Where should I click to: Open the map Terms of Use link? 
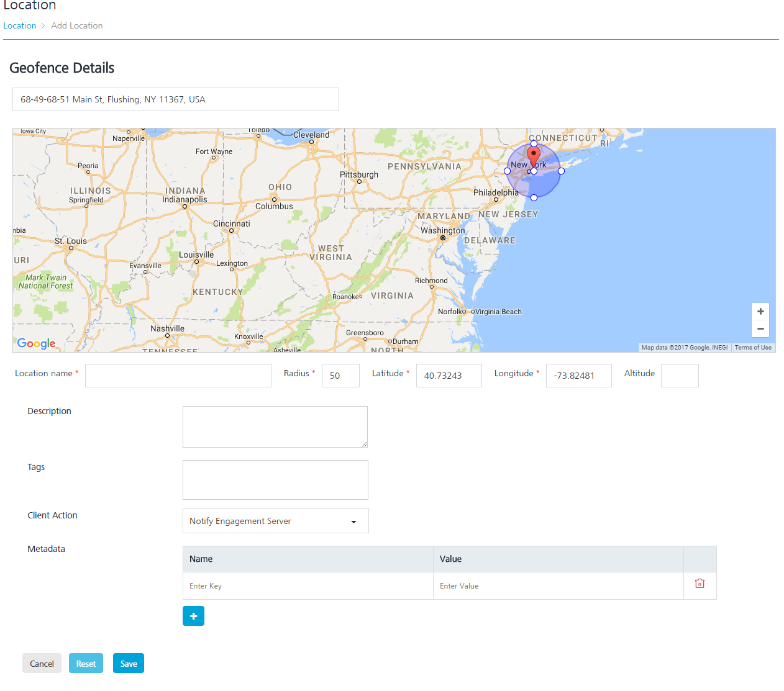pyautogui.click(x=753, y=348)
